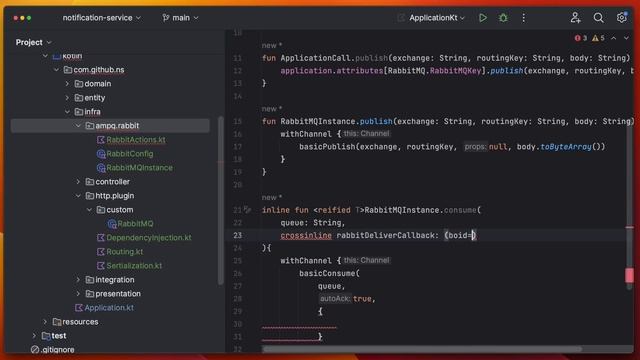640x360 pixels.
Task: Click the .gitignore file icon
Action: (x=35, y=350)
